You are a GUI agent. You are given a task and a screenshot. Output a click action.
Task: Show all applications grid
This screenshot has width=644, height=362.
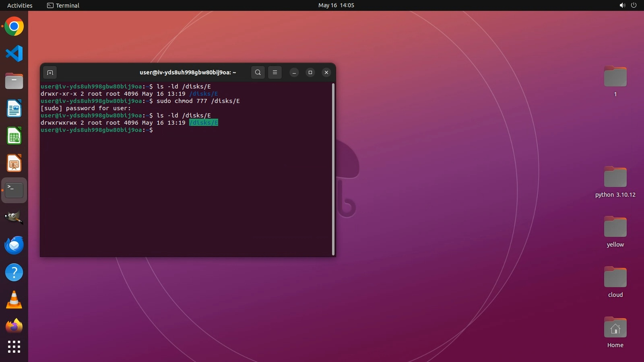[x=14, y=346]
